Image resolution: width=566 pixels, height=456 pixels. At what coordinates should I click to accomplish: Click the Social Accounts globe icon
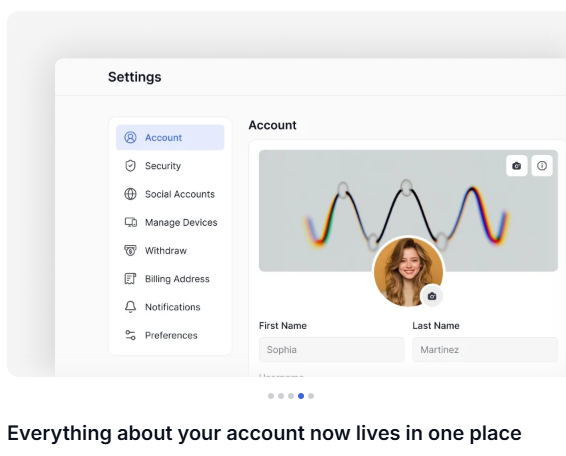(x=130, y=194)
